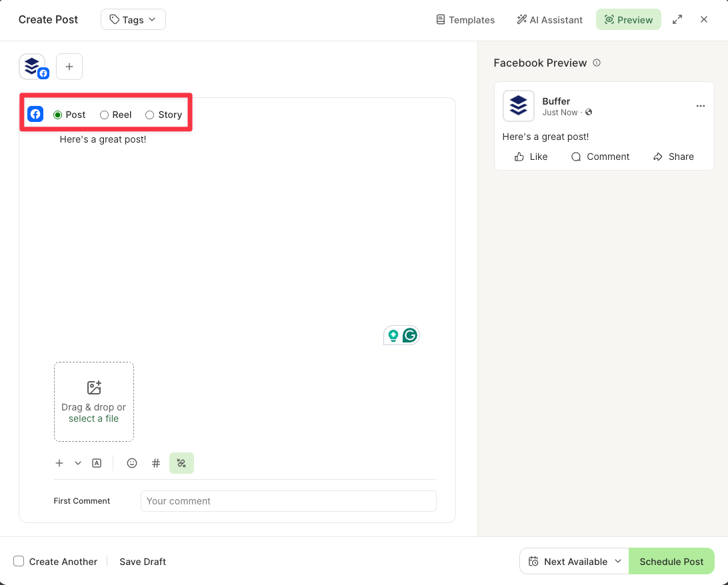The width and height of the screenshot is (728, 585).
Task: Open the Next Available schedule dropdown
Action: pyautogui.click(x=574, y=561)
